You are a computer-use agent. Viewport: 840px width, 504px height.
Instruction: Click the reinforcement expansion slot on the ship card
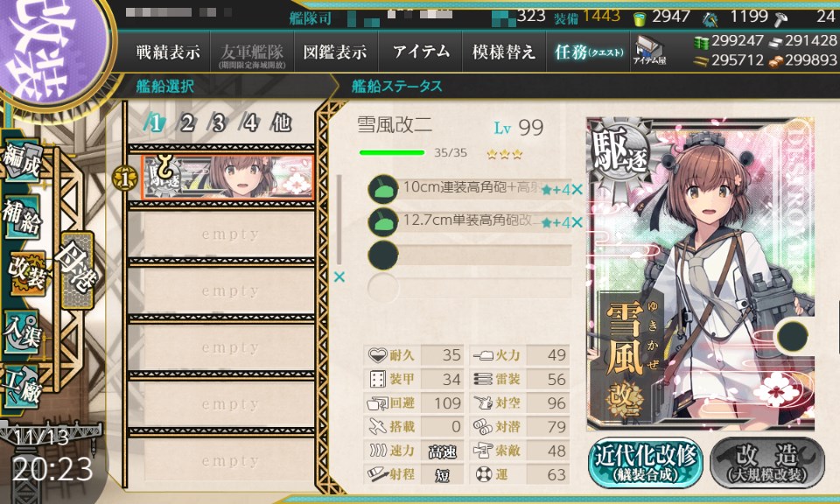tap(793, 336)
